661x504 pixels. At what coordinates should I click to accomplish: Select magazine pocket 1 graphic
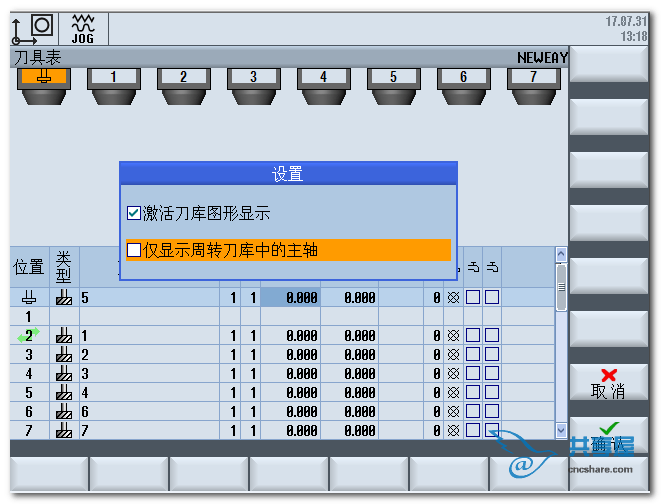114,86
